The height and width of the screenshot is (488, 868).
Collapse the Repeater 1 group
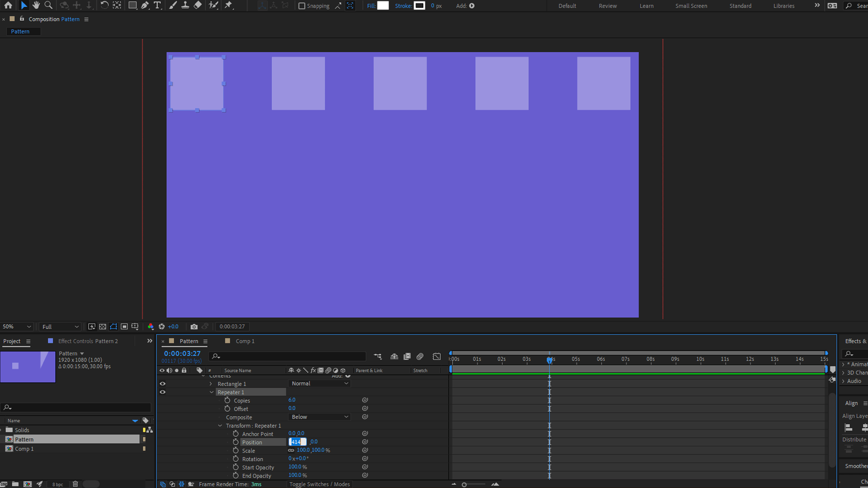click(x=211, y=392)
